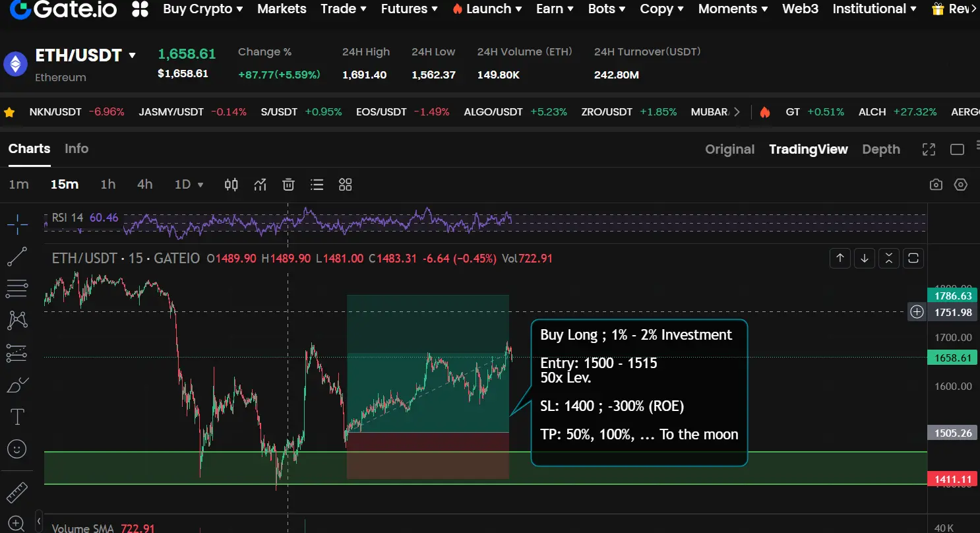Select the ruler measure tool
The height and width of the screenshot is (533, 980).
(17, 493)
